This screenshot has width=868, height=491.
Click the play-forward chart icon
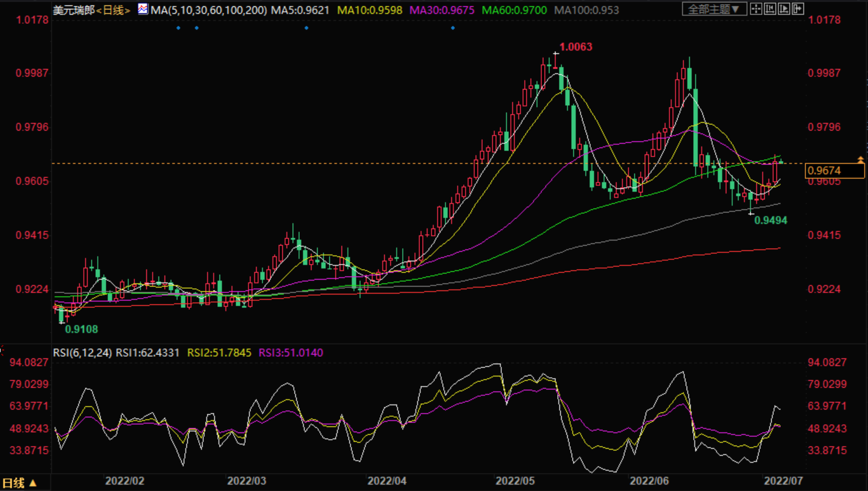(784, 9)
